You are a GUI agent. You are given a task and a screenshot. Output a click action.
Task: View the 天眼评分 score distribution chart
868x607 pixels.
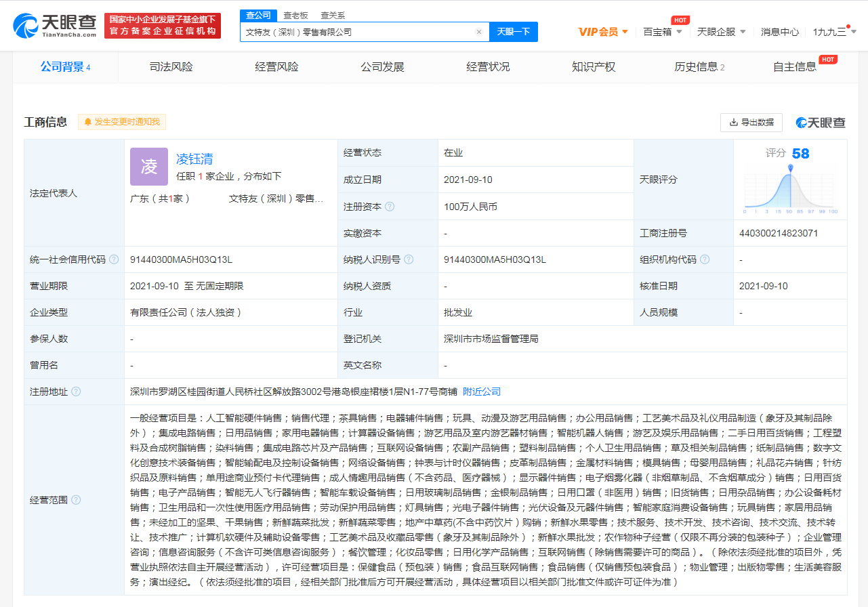pyautogui.click(x=791, y=189)
